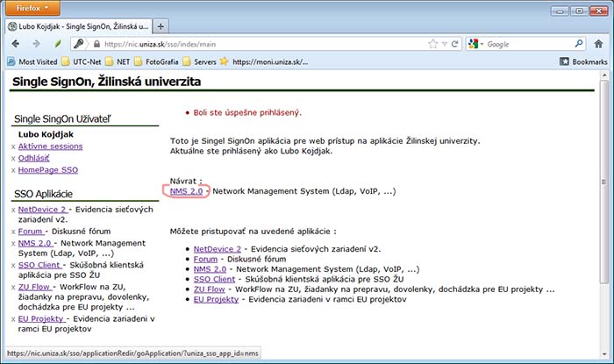Open ZU Flow in the bulleted list
614x364 pixels.
pos(210,289)
